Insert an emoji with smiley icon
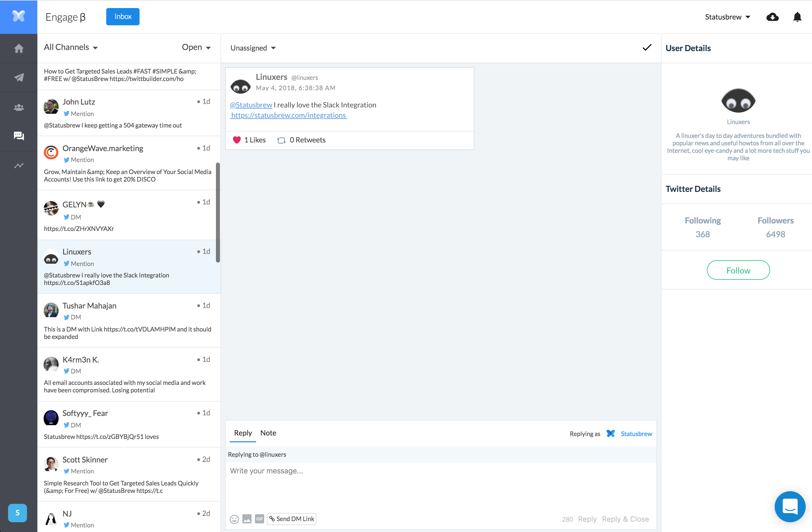Image resolution: width=812 pixels, height=532 pixels. click(234, 519)
